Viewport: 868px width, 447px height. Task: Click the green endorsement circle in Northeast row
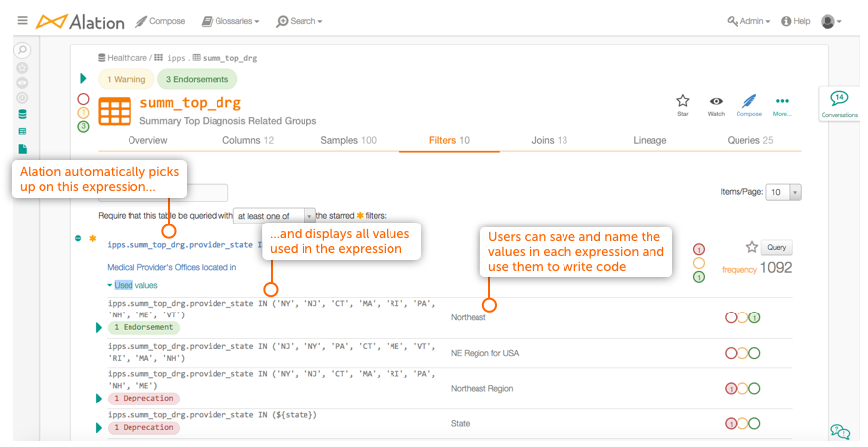(754, 317)
